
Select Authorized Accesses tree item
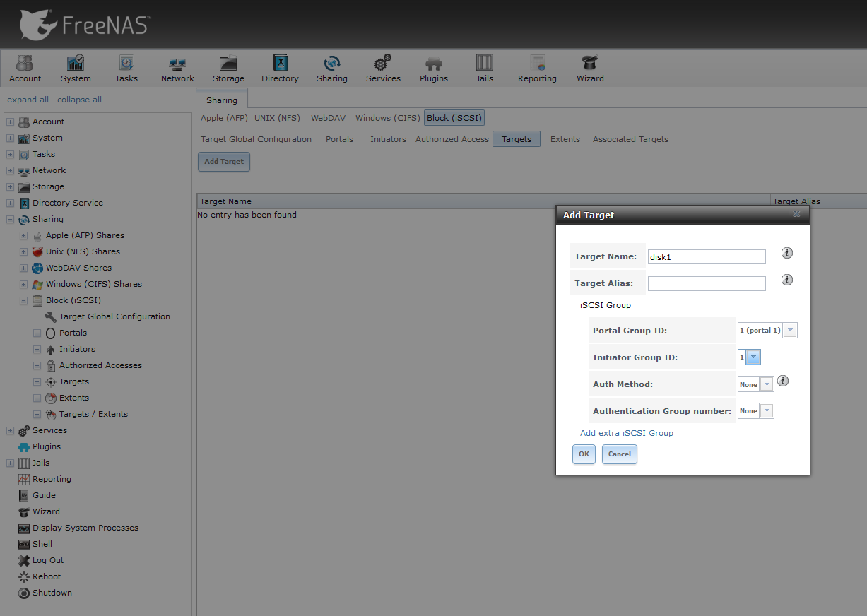point(100,365)
